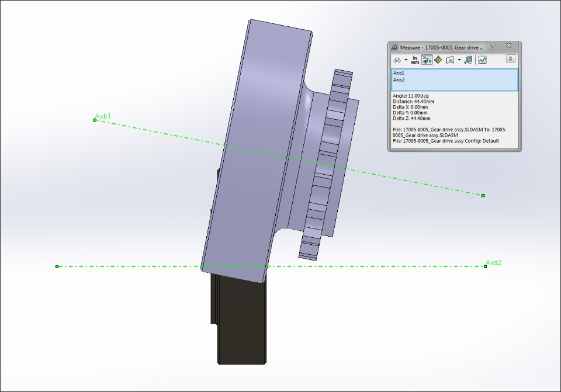Click the Delta Z: 44.40mm value
Screen dimensions: 561x392
pos(411,119)
